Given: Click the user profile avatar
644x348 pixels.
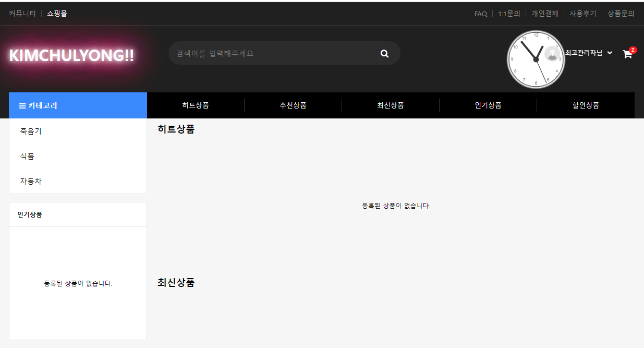Looking at the screenshot, I should 552,53.
